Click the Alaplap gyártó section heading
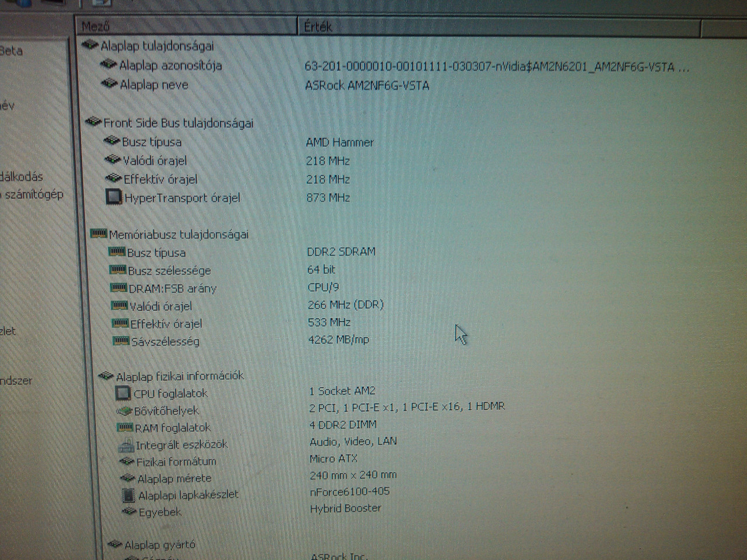Screen dimensions: 747x560 point(160,545)
